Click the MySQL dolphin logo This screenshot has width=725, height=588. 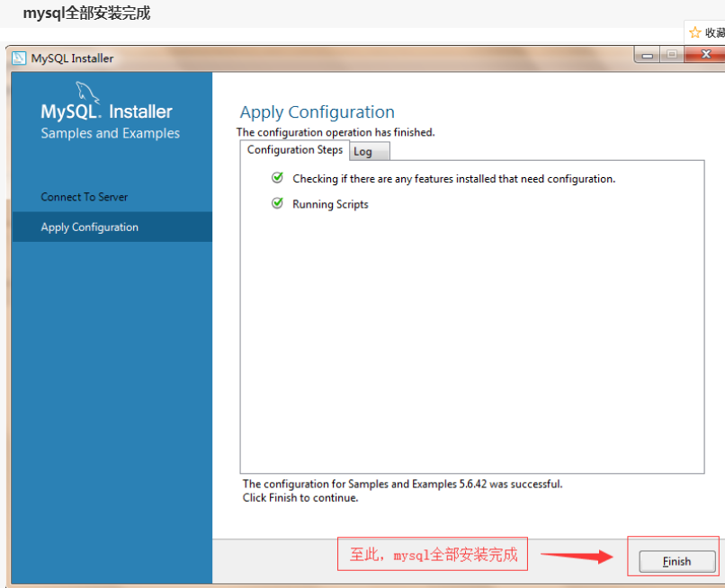point(87,93)
